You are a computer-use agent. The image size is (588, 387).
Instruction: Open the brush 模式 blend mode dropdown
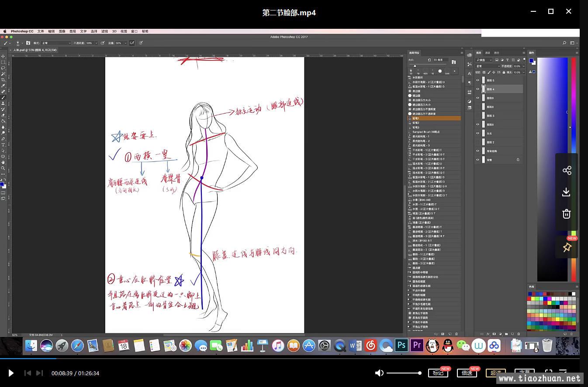click(x=55, y=43)
